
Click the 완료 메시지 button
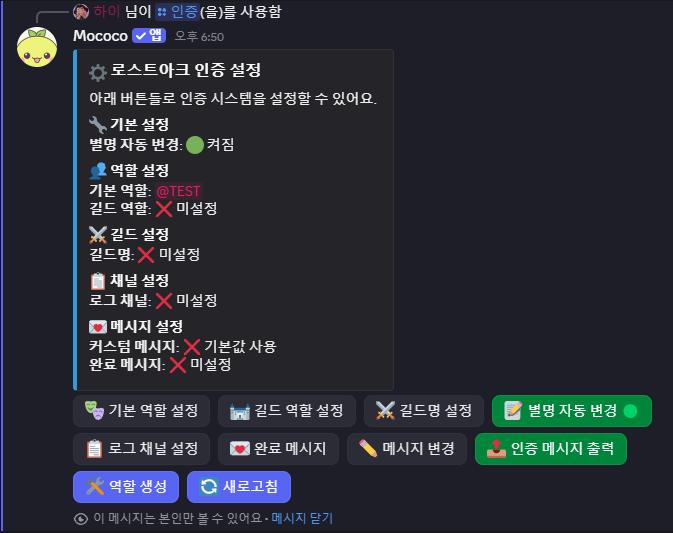click(x=278, y=449)
